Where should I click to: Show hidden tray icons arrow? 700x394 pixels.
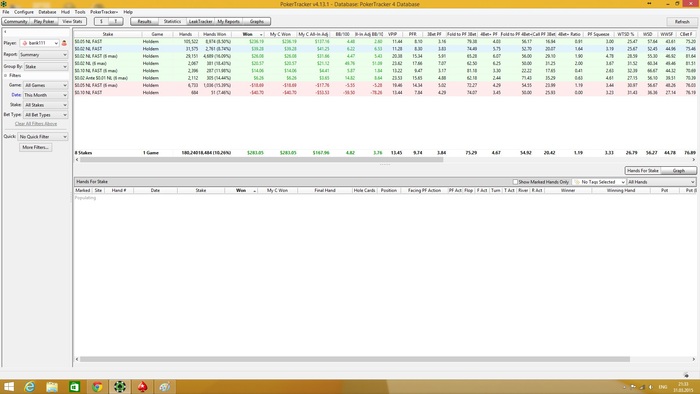[x=624, y=387]
